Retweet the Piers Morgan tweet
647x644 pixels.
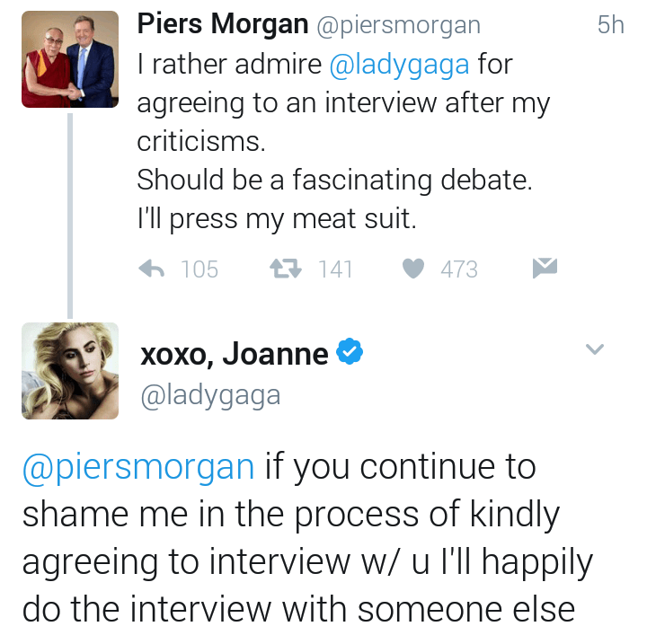point(285,269)
